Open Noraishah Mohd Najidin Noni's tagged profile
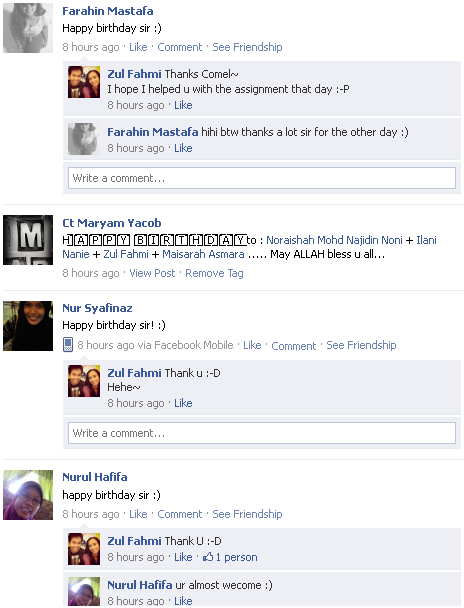The width and height of the screenshot is (464, 608). (334, 240)
